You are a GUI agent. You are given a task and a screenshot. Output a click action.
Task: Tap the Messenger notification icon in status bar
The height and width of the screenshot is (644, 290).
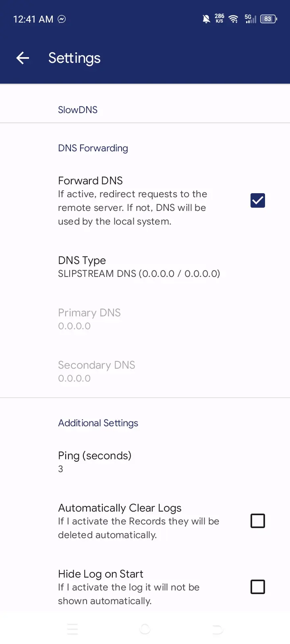click(62, 19)
